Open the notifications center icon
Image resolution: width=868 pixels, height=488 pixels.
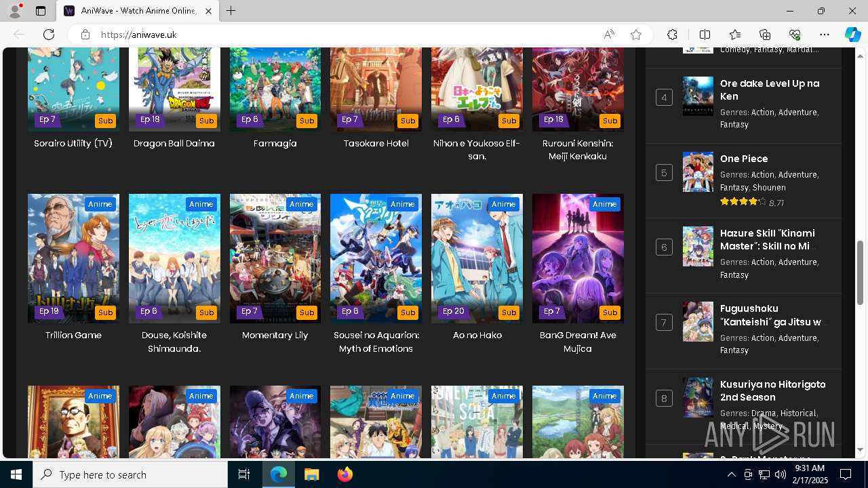coord(846,474)
